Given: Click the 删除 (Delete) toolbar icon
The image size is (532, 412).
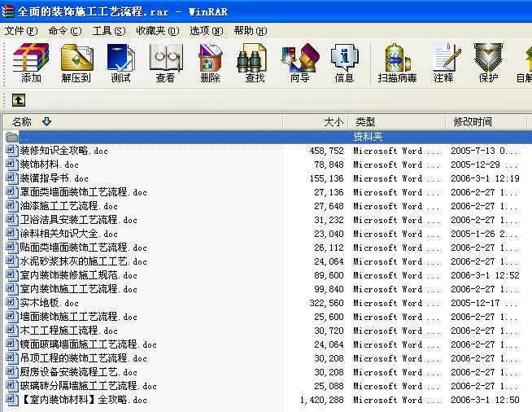Looking at the screenshot, I should point(210,63).
